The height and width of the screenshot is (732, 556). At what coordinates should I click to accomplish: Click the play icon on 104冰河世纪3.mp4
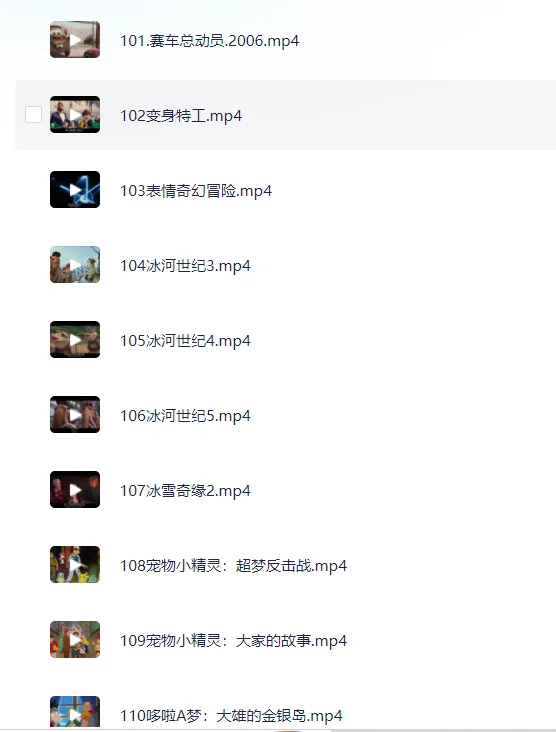[x=75, y=265]
